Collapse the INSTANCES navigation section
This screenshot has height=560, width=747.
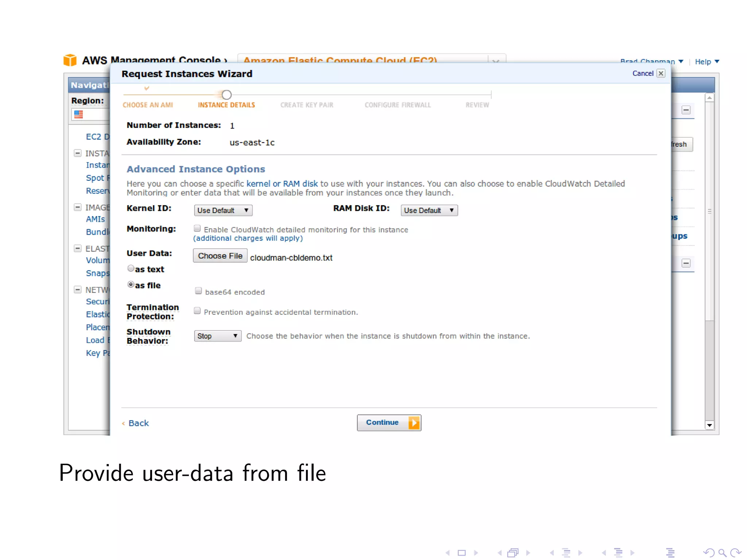pos(77,153)
